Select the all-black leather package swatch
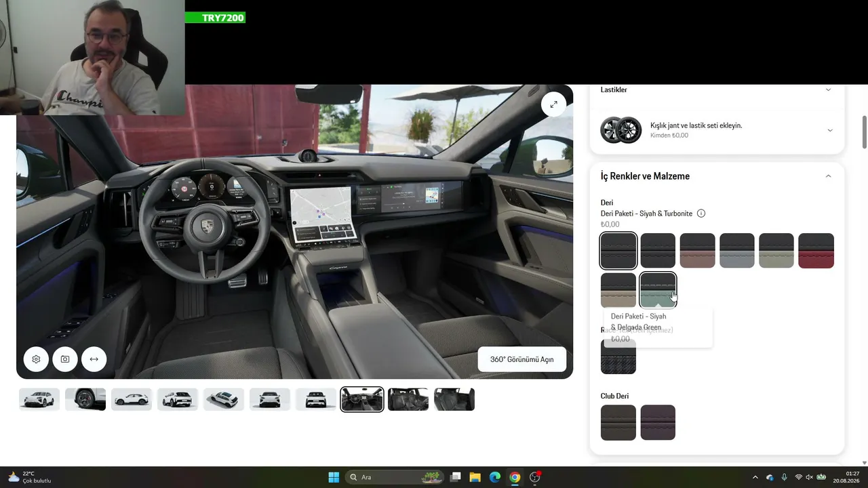868x488 pixels. 618,251
